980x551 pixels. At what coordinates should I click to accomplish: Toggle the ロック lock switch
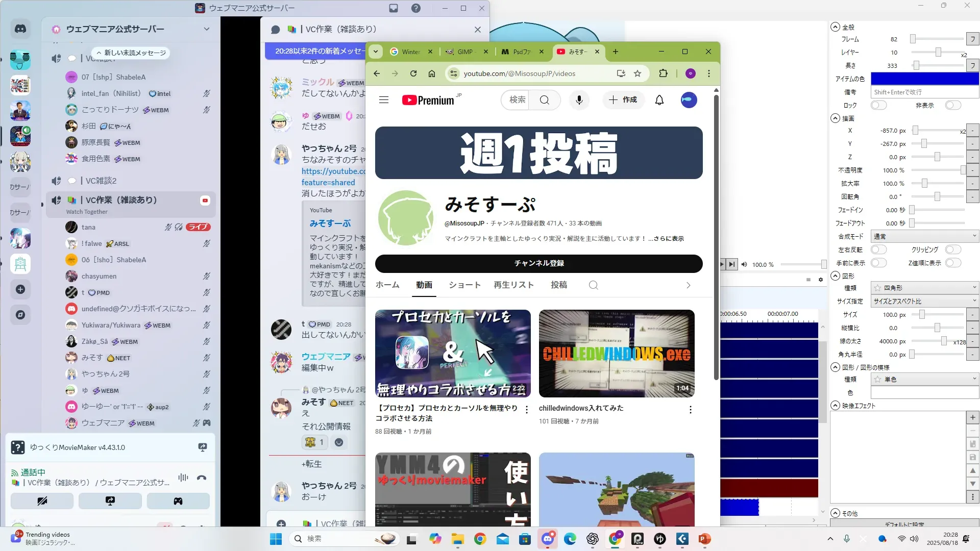(x=878, y=105)
